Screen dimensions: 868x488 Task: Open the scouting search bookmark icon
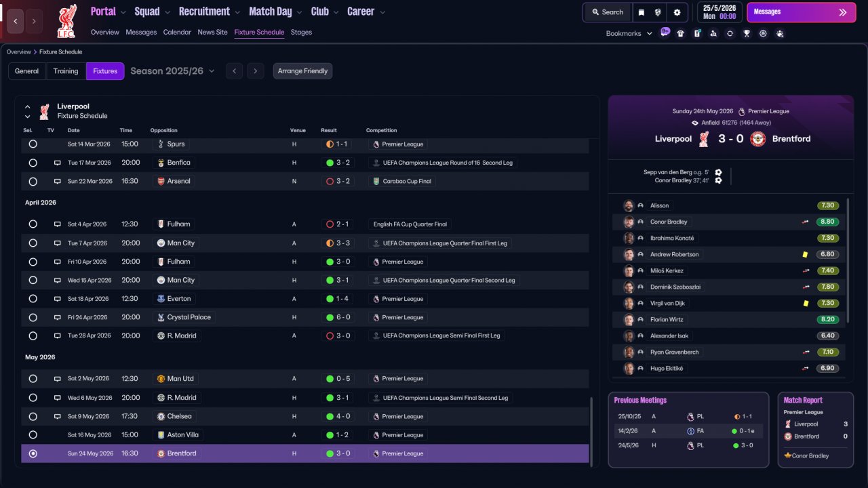[x=713, y=33]
